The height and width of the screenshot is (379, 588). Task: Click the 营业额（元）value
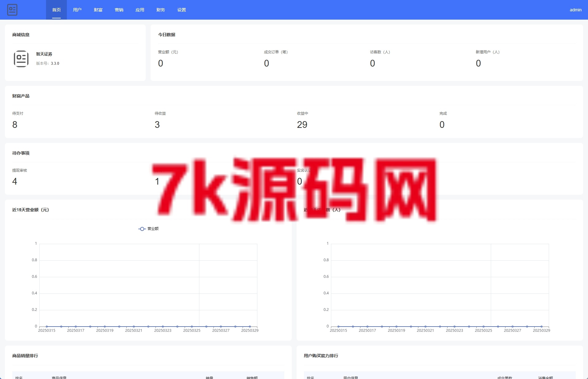(x=160, y=63)
